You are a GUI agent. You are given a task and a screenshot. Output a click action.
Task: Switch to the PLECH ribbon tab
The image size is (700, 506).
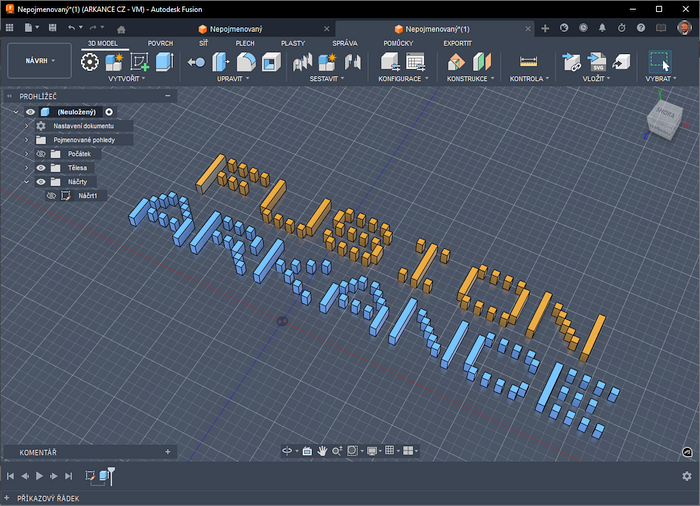pos(244,44)
